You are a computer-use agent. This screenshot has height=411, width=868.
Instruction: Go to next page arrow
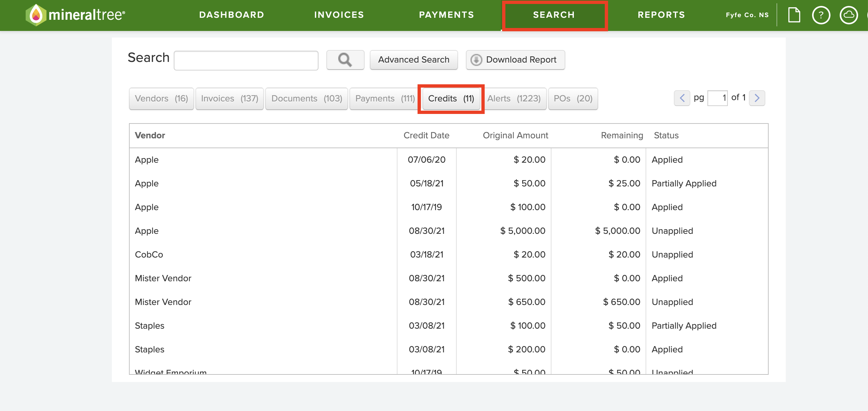pyautogui.click(x=757, y=98)
